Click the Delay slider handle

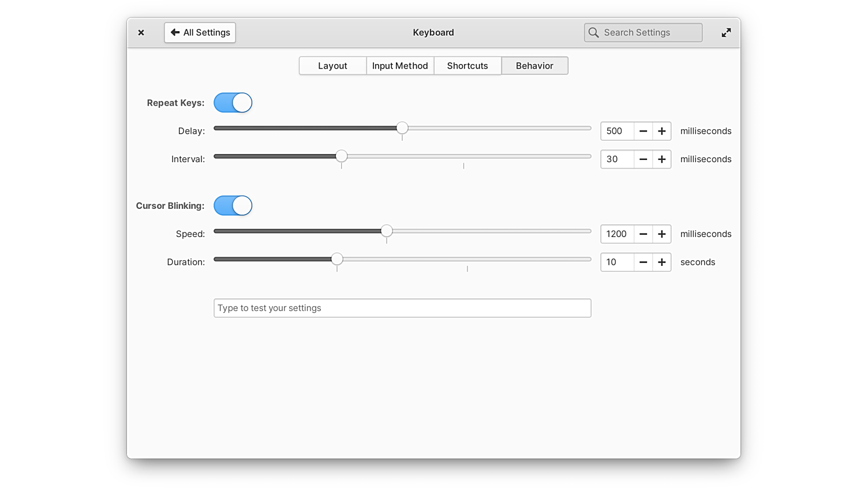click(x=402, y=128)
